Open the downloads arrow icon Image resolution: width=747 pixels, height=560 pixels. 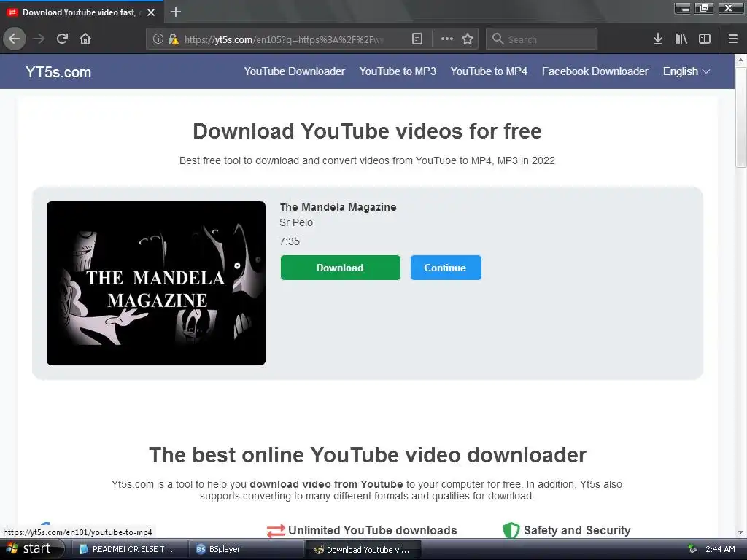click(658, 39)
